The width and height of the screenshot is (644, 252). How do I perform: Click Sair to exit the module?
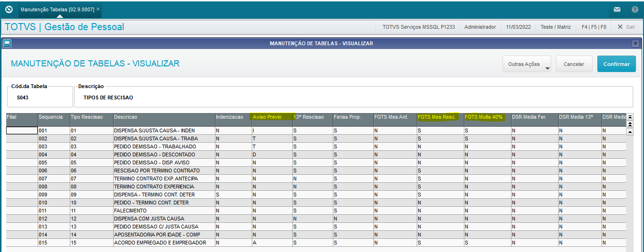(626, 27)
